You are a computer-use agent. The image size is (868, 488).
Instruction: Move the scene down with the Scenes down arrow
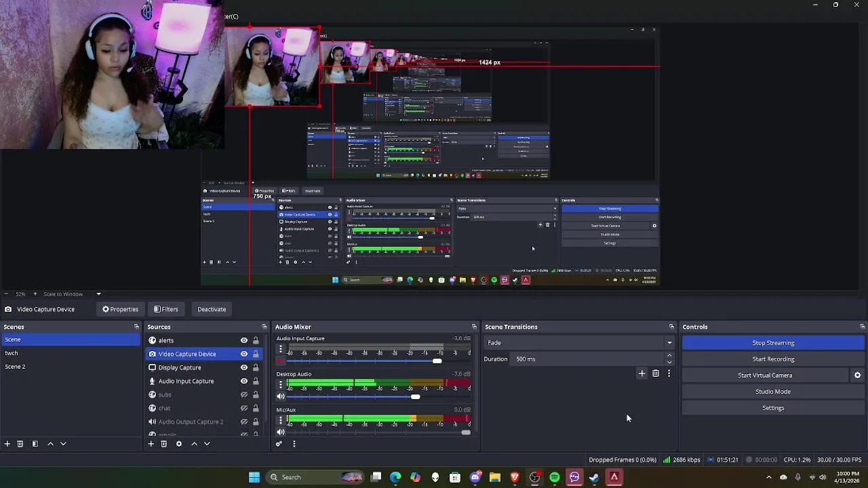pos(63,444)
